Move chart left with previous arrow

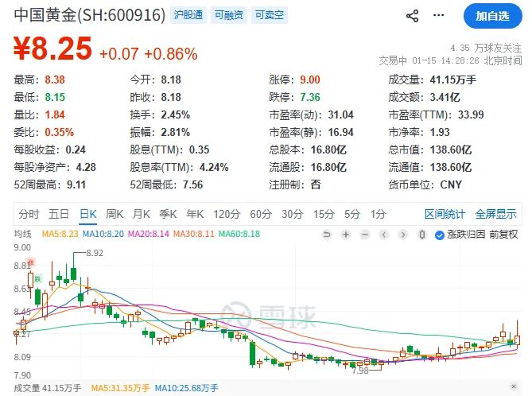(x=384, y=235)
